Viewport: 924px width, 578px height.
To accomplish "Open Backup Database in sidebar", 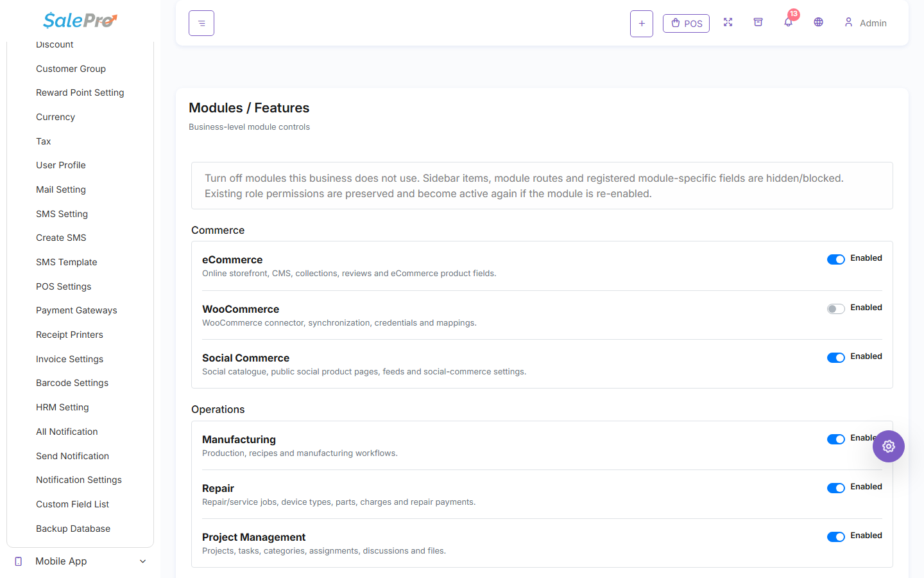I will (73, 529).
